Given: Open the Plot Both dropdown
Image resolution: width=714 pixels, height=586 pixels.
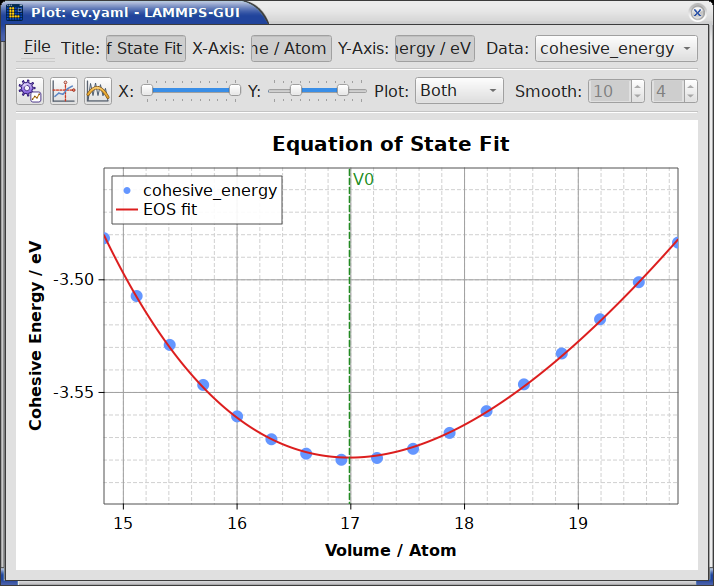Looking at the screenshot, I should pos(459,91).
